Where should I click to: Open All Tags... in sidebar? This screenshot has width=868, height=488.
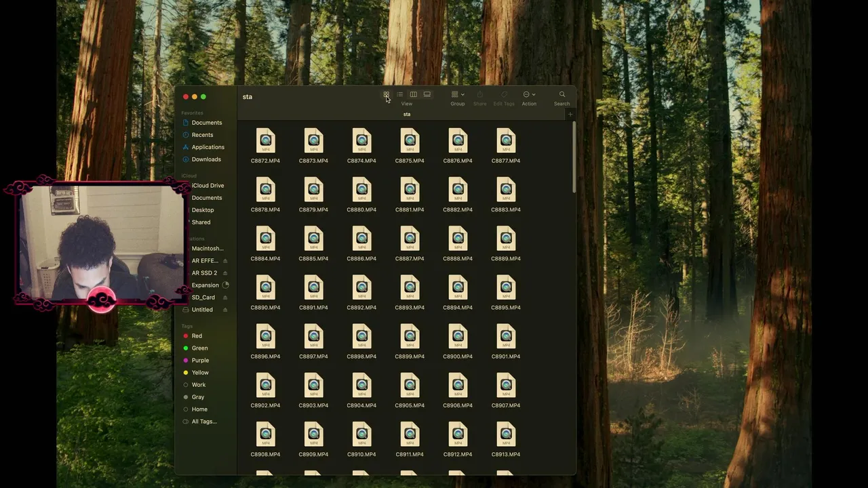(x=204, y=422)
